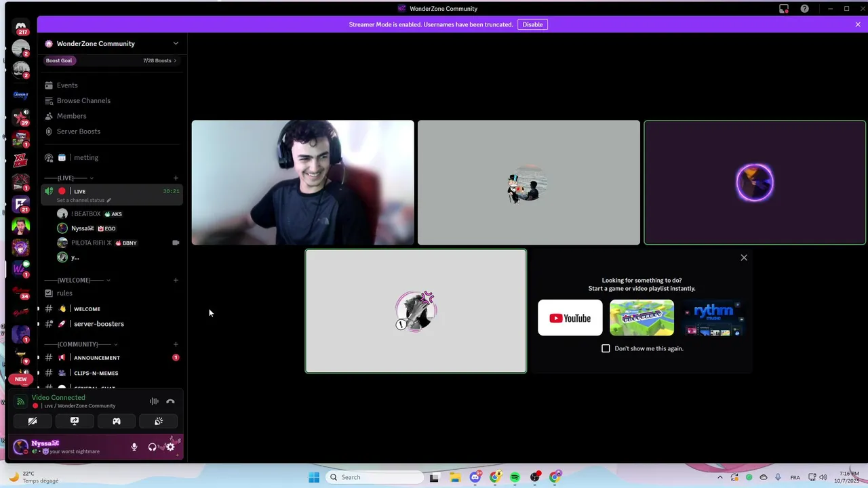Open own user profile Nyssa avatar

click(x=21, y=447)
